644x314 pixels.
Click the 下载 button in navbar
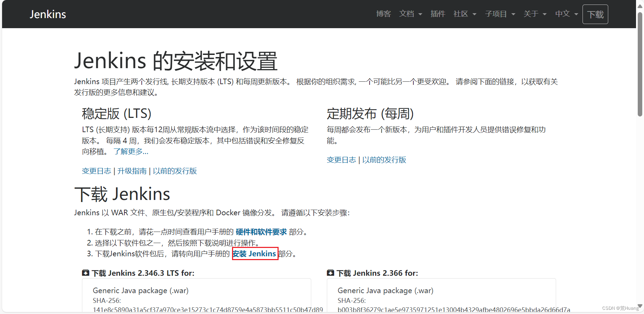click(595, 14)
